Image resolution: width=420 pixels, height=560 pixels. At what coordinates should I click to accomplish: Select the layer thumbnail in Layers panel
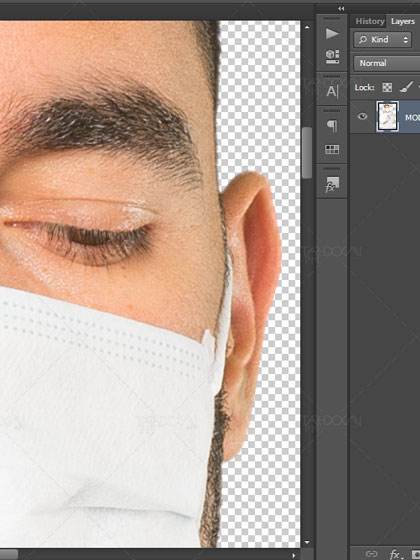point(388,117)
